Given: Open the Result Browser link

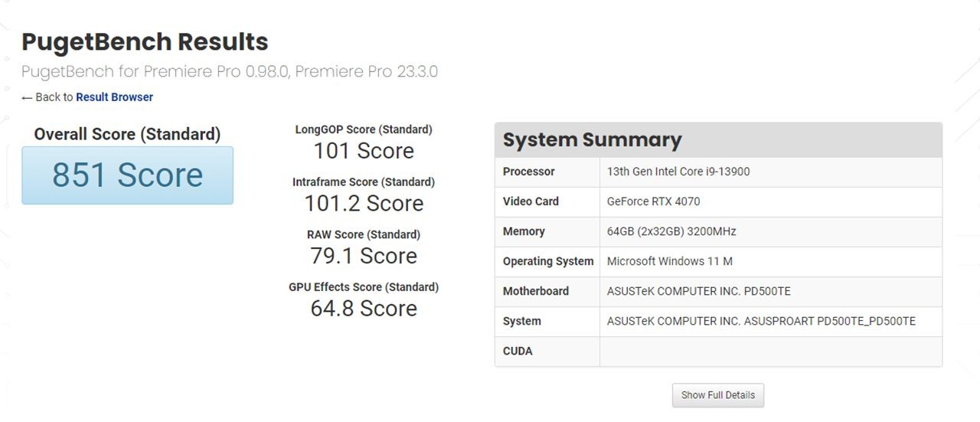Looking at the screenshot, I should coord(114,97).
